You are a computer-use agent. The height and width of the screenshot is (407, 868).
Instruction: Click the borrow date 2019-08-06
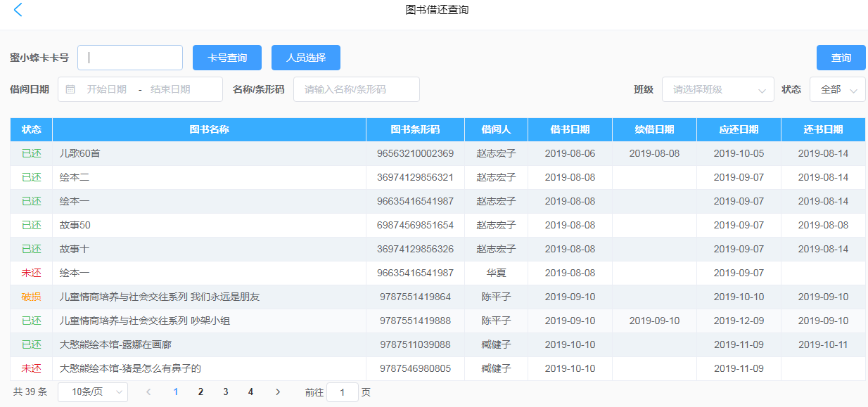[570, 153]
